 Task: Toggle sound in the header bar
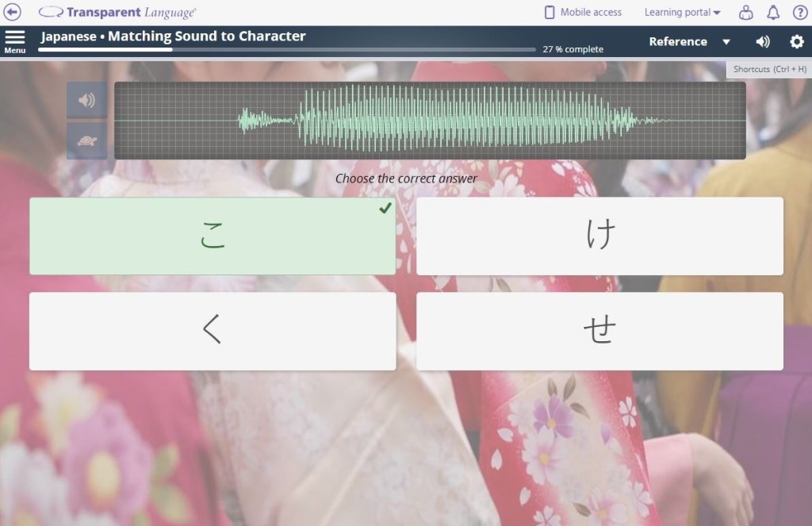(x=763, y=41)
